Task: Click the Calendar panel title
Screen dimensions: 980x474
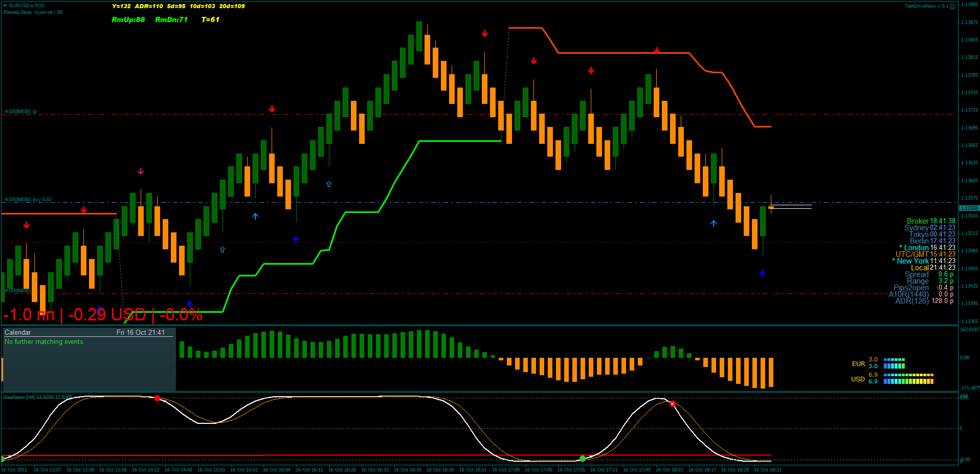Action: (18, 333)
